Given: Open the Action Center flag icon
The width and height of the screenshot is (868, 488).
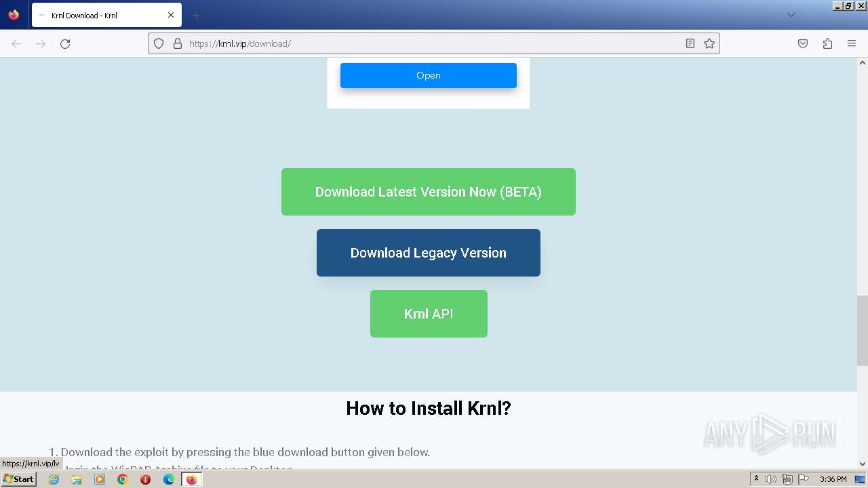Looking at the screenshot, I should 804,479.
